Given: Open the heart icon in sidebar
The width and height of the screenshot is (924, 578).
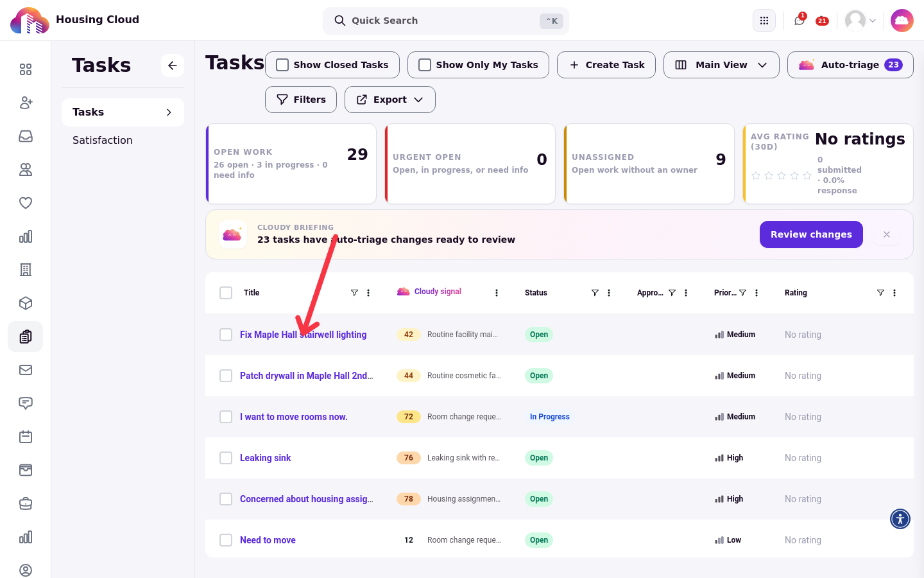Looking at the screenshot, I should point(26,203).
